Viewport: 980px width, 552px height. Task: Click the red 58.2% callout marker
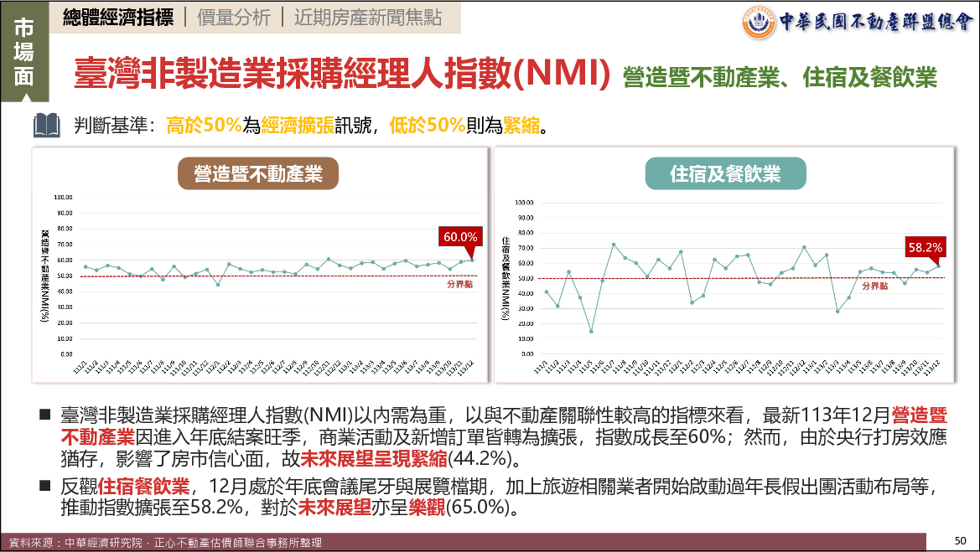coord(926,248)
